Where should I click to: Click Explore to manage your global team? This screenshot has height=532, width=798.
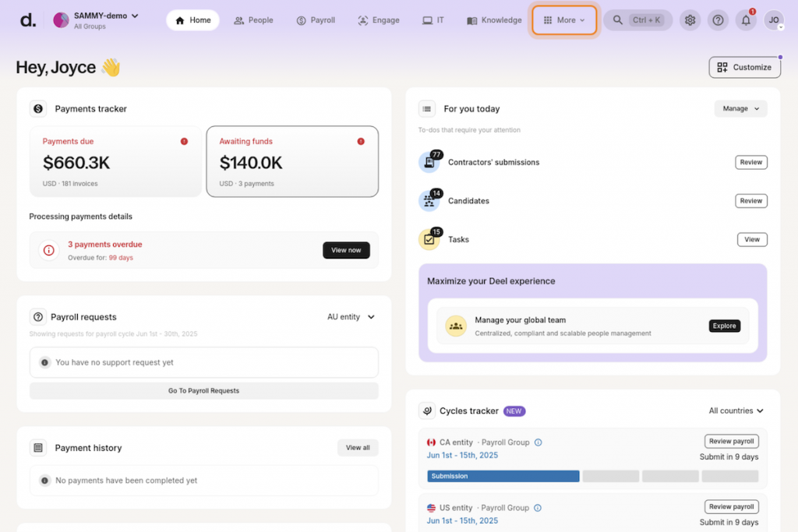point(724,326)
